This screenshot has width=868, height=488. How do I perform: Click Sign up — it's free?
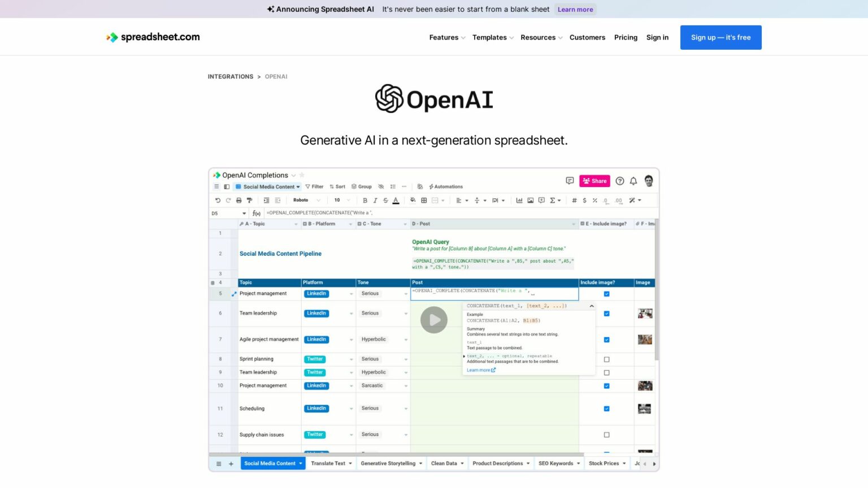(721, 37)
